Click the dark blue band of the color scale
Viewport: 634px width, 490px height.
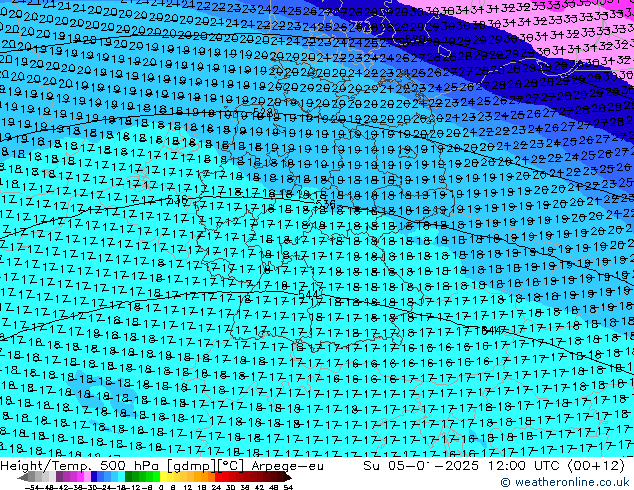[x=94, y=477]
